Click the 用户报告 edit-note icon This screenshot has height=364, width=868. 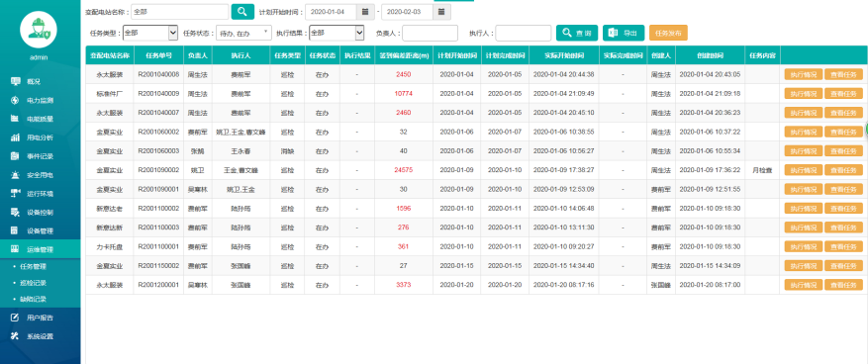(16, 318)
